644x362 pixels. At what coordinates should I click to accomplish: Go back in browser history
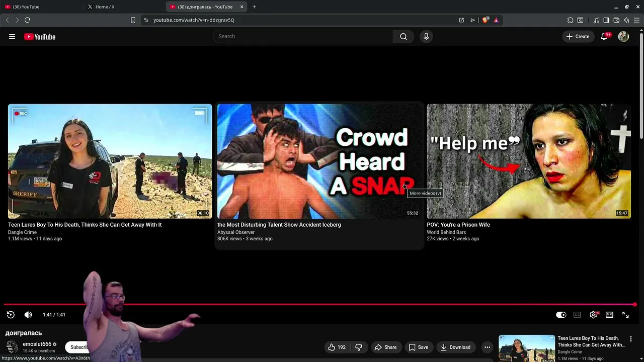(7, 20)
